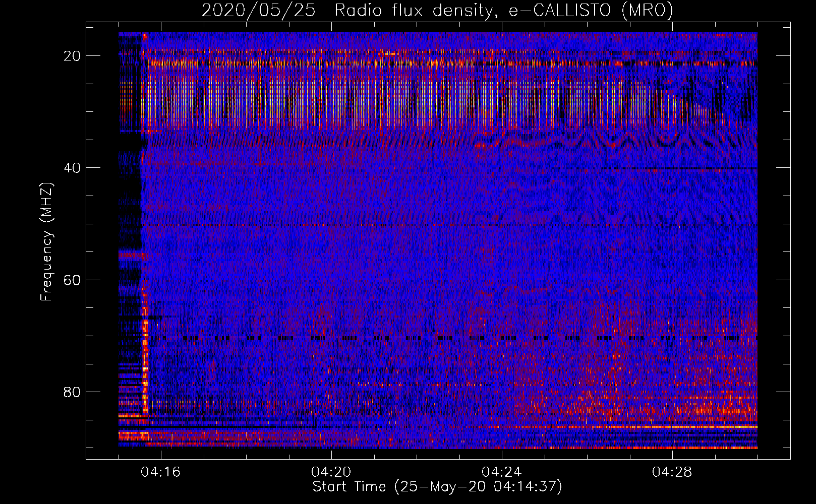Click the 'Start Time (25-May-20 04:14:37)' label
The width and height of the screenshot is (816, 504).
tap(437, 487)
